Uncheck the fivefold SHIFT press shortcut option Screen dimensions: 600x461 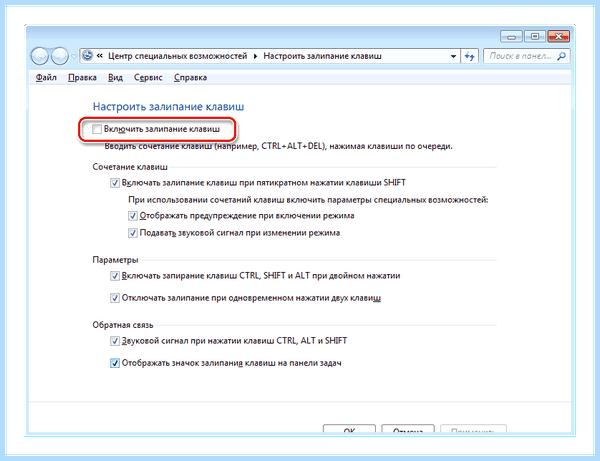tap(115, 183)
